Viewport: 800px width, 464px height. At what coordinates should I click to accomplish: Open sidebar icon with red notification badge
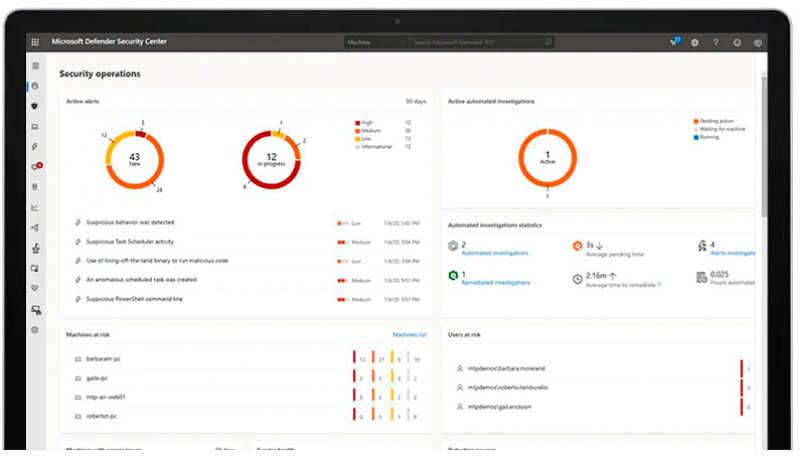click(x=36, y=166)
